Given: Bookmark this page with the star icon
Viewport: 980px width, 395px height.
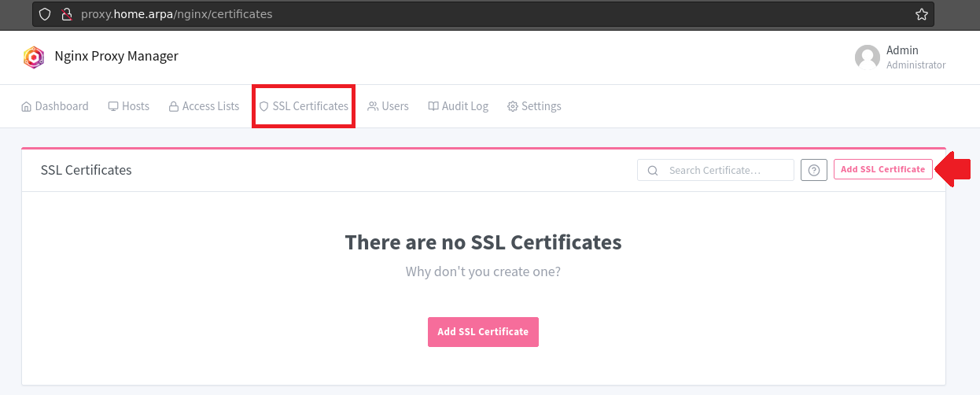Looking at the screenshot, I should coord(921,14).
